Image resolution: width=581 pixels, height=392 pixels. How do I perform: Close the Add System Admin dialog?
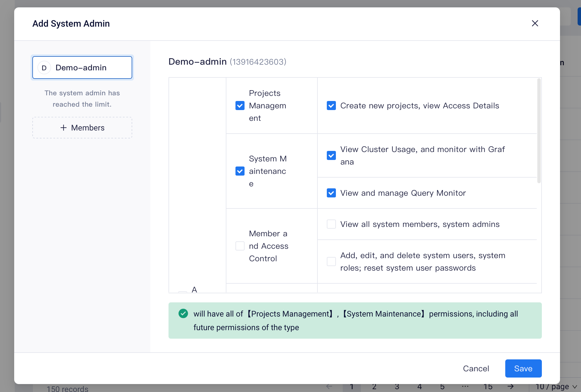pyautogui.click(x=535, y=24)
